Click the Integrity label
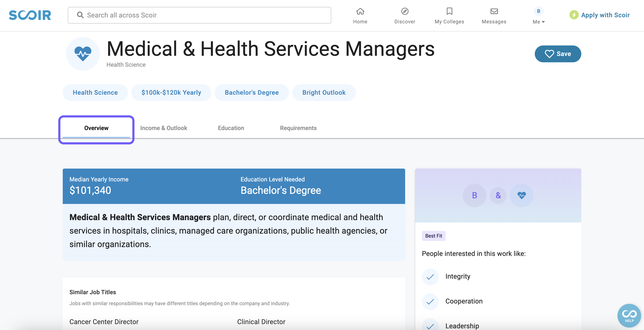644x330 pixels. (x=458, y=276)
